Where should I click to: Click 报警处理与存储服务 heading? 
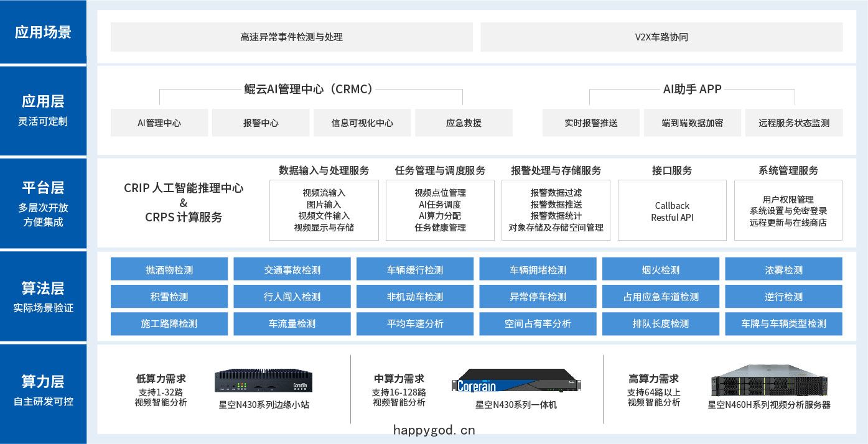coord(556,170)
